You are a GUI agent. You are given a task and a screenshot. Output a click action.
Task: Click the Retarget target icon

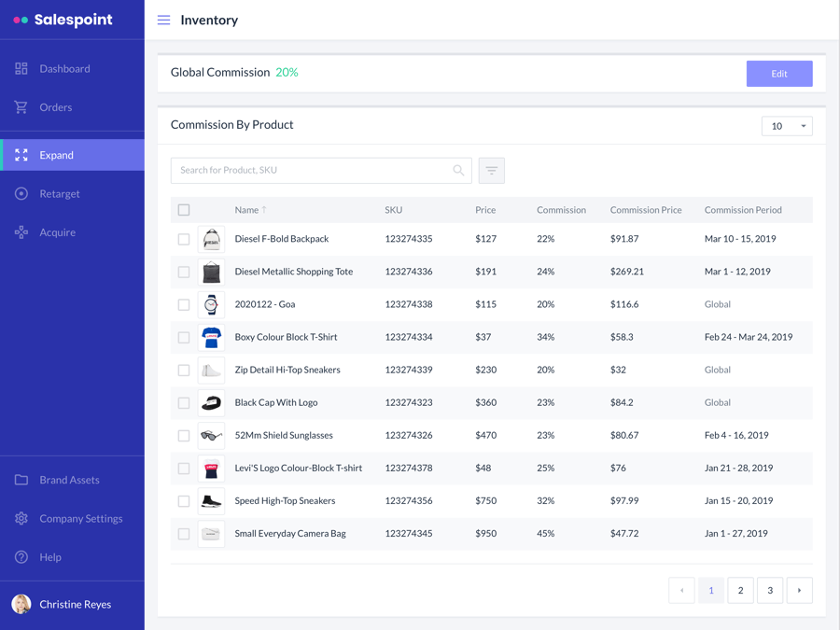point(21,193)
